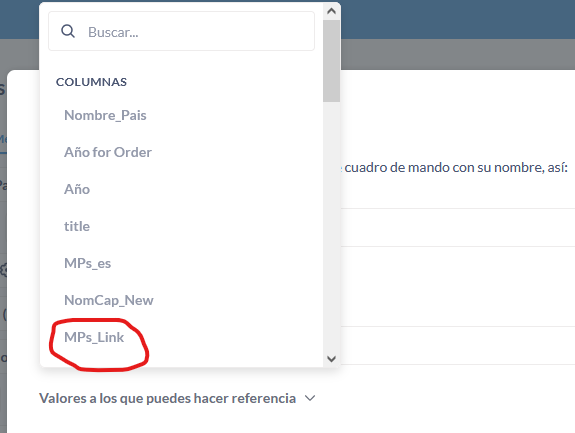Focus the Buscar... search field
The height and width of the screenshot is (433, 575).
pyautogui.click(x=181, y=31)
